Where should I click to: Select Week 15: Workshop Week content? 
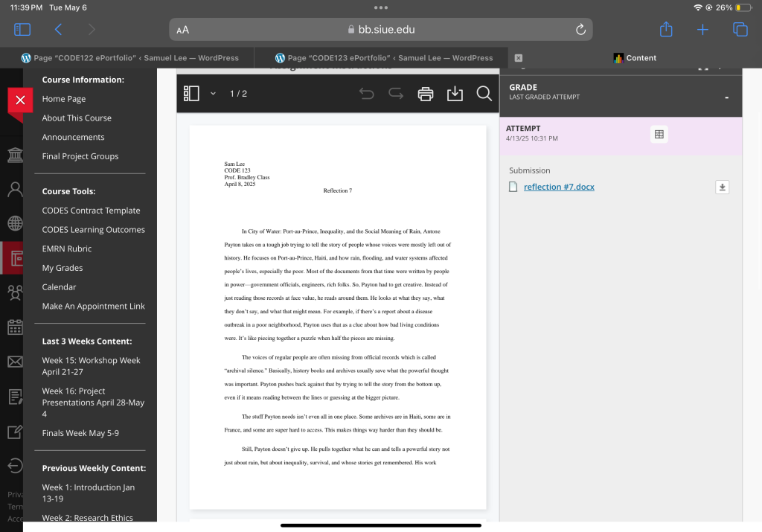click(x=91, y=366)
